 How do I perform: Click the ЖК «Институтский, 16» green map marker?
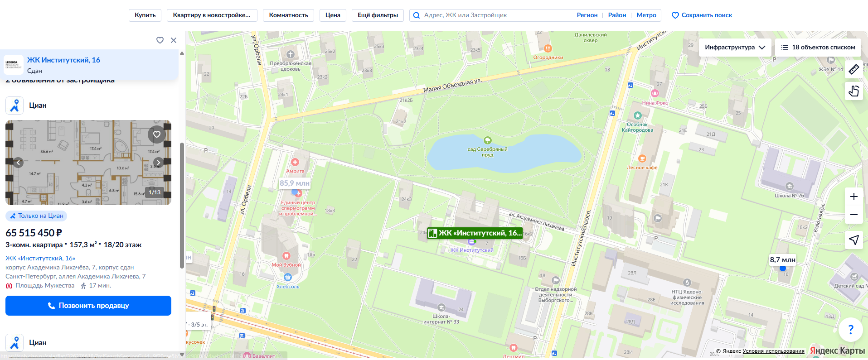475,233
